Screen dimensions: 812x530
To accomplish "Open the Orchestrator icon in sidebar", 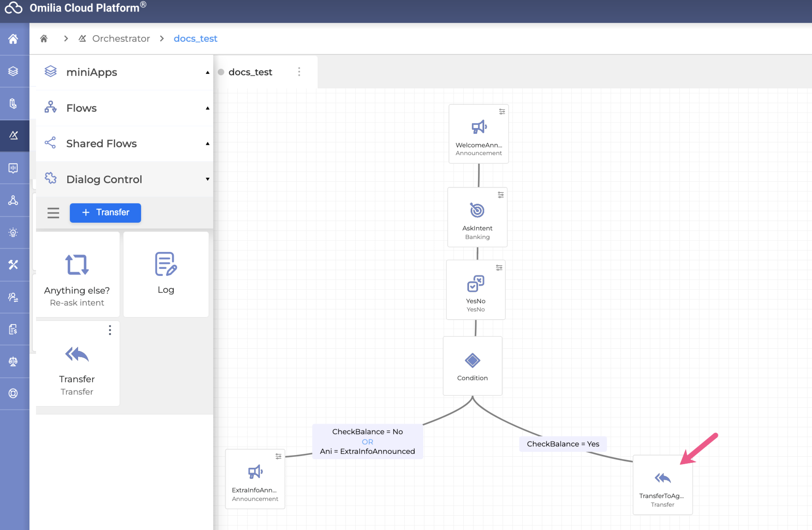I will pos(13,135).
